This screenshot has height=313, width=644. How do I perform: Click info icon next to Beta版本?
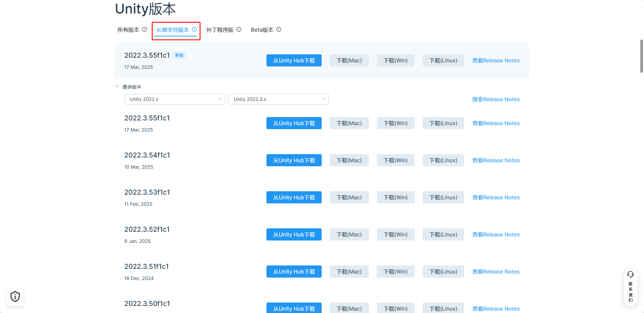coord(279,30)
